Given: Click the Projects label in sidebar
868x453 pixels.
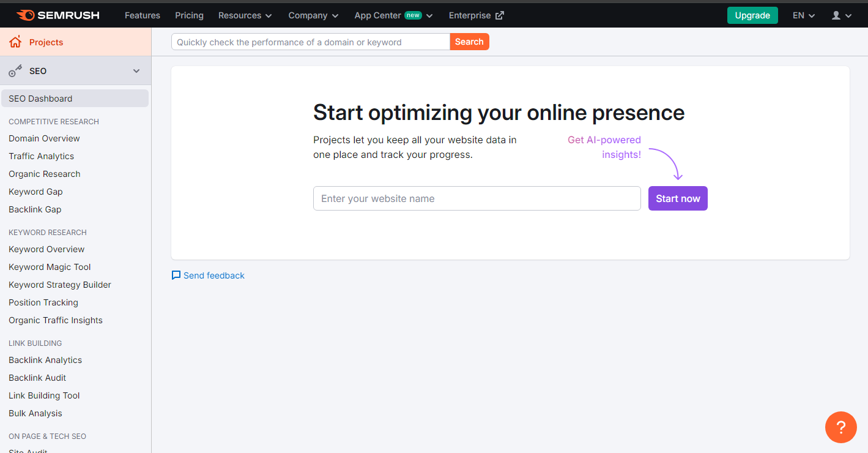Looking at the screenshot, I should pyautogui.click(x=46, y=42).
